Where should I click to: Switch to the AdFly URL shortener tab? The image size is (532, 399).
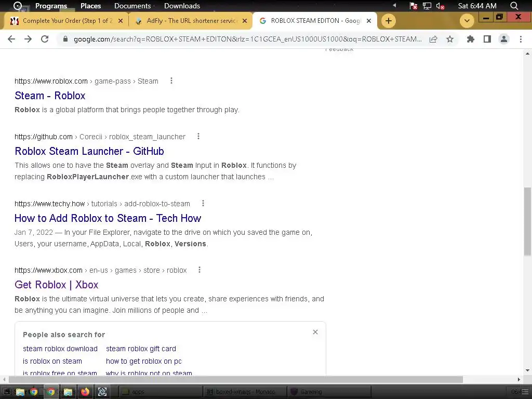pyautogui.click(x=191, y=21)
